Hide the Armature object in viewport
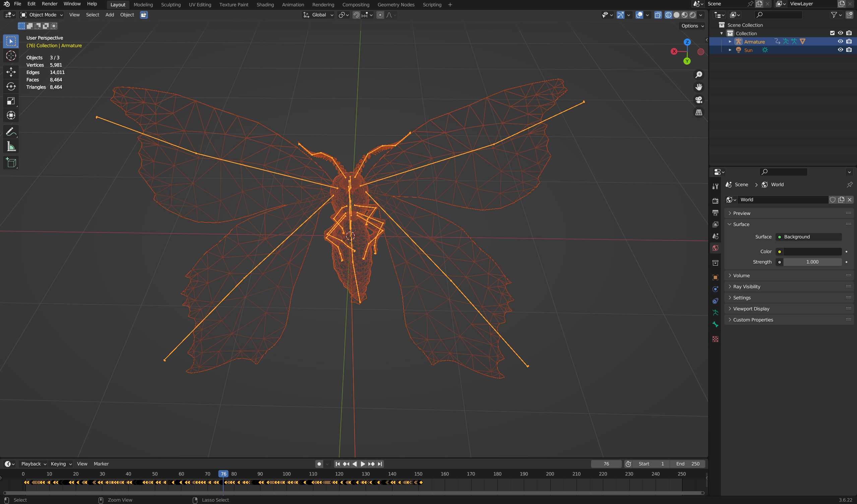857x504 pixels. point(840,42)
